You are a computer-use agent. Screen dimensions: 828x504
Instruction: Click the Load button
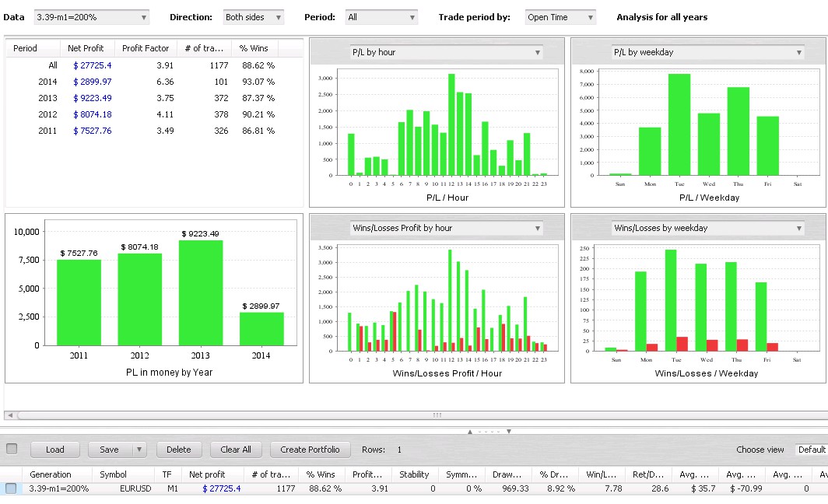click(x=55, y=450)
